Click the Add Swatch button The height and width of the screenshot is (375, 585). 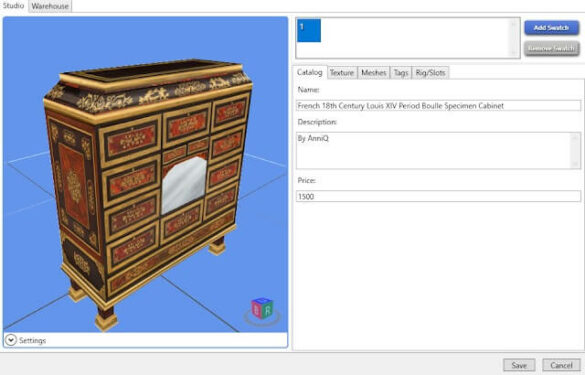point(551,28)
